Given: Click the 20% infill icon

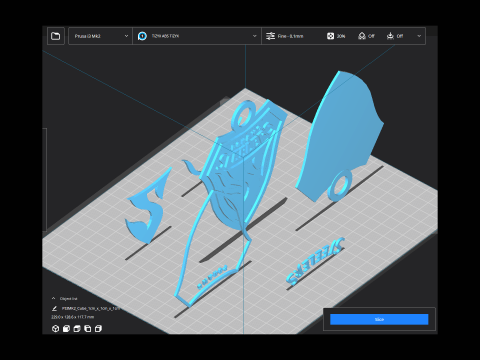Looking at the screenshot, I should pyautogui.click(x=330, y=36).
